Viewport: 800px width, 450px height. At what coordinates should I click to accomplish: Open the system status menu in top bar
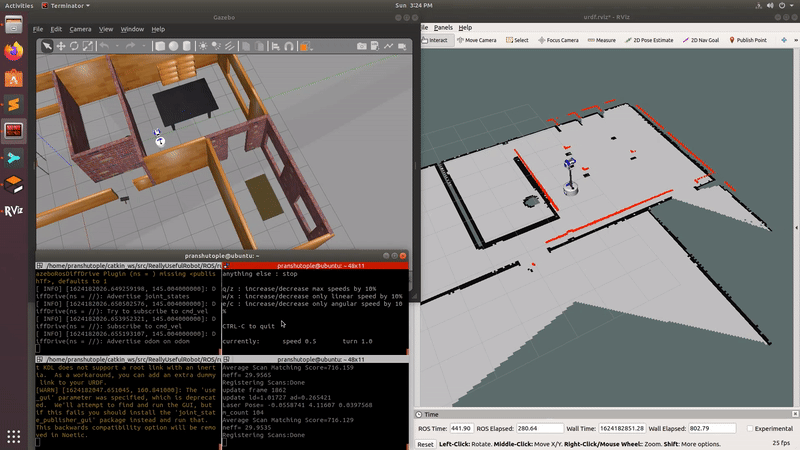click(x=776, y=6)
